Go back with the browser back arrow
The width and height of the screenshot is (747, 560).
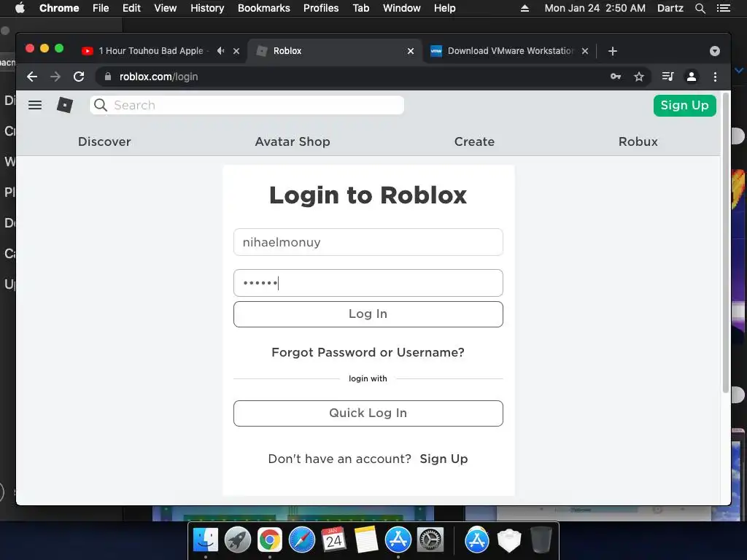pos(32,77)
